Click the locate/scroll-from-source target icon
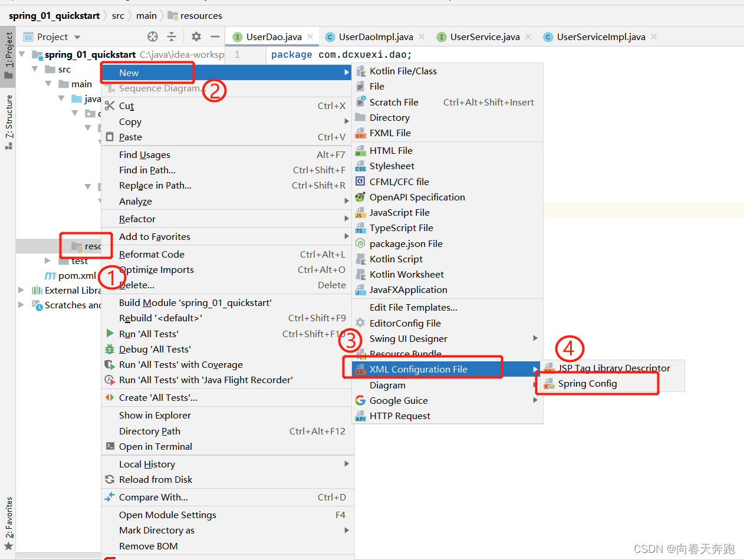 (153, 37)
